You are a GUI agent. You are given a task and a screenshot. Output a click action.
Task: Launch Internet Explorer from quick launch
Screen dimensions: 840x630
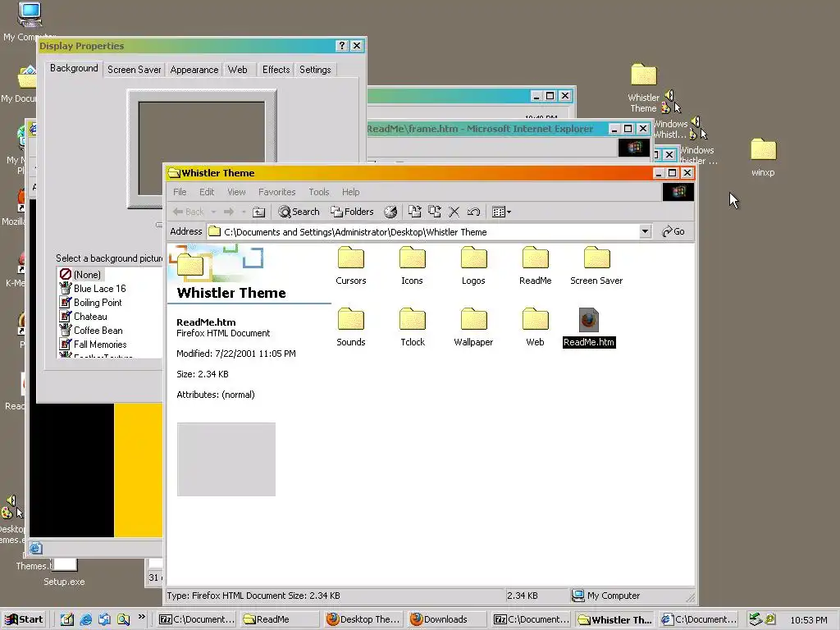[85, 619]
